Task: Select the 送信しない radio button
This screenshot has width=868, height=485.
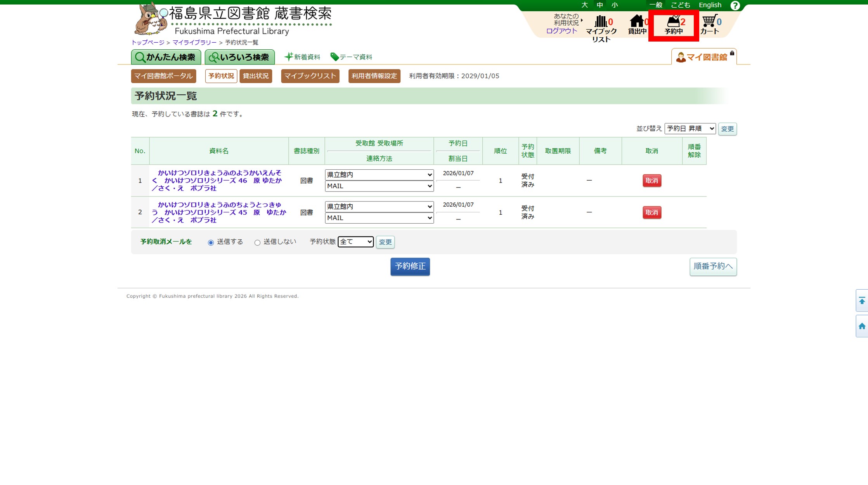Action: click(257, 243)
